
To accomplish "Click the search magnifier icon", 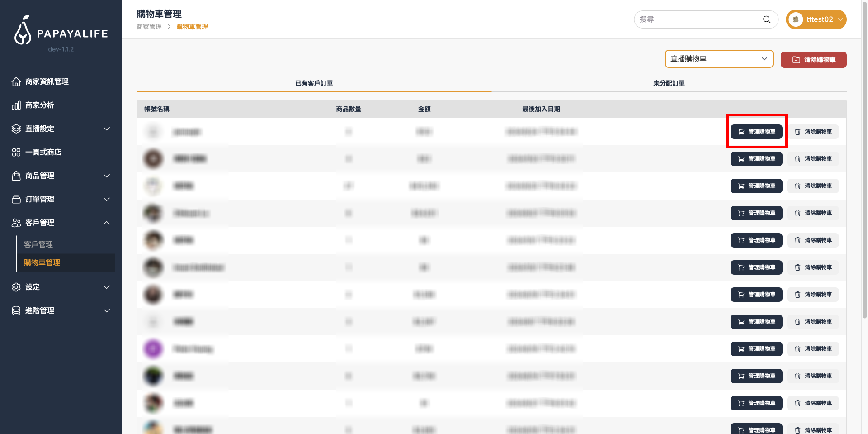I will coord(766,19).
